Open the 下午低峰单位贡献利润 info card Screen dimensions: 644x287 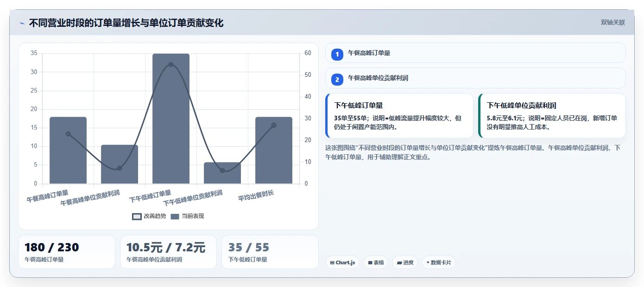pyautogui.click(x=552, y=116)
